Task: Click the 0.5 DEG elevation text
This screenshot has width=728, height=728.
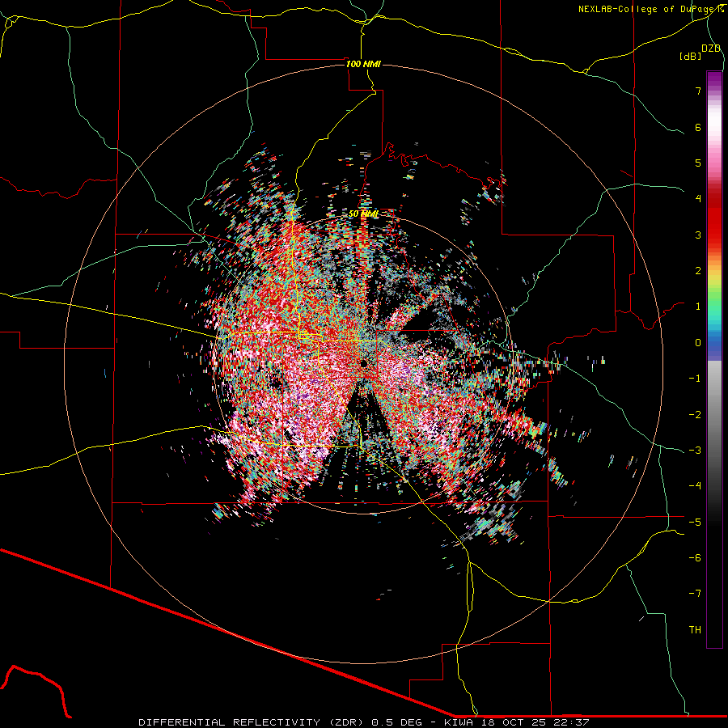Action: pyautogui.click(x=397, y=722)
